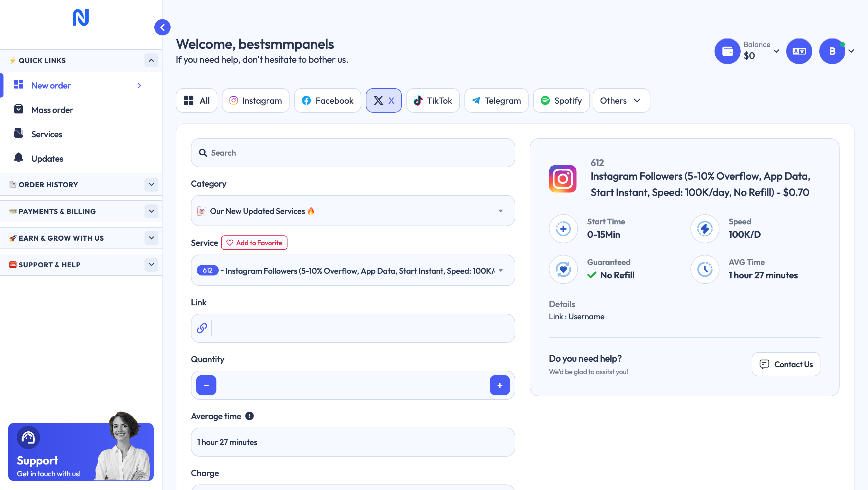This screenshot has height=490, width=868.
Task: Open Mass order from sidebar
Action: coord(52,110)
